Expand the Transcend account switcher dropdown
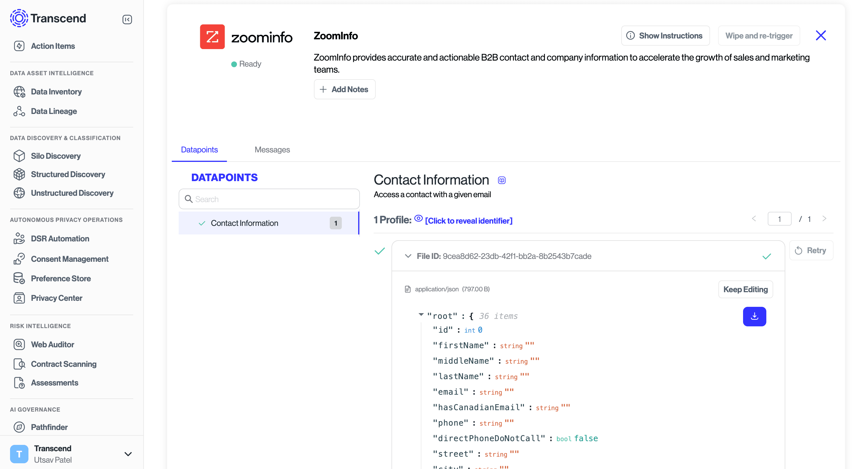This screenshot has height=469, width=868. (128, 454)
